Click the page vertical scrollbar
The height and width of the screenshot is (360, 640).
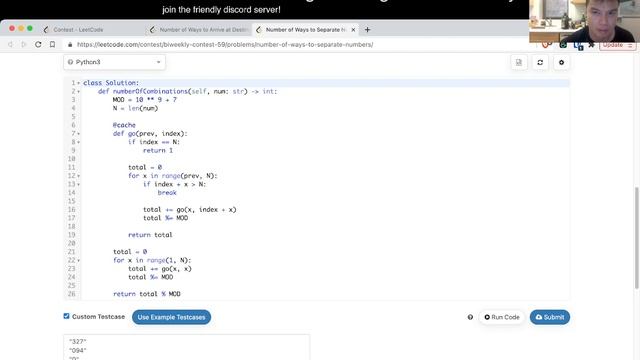(x=636, y=238)
